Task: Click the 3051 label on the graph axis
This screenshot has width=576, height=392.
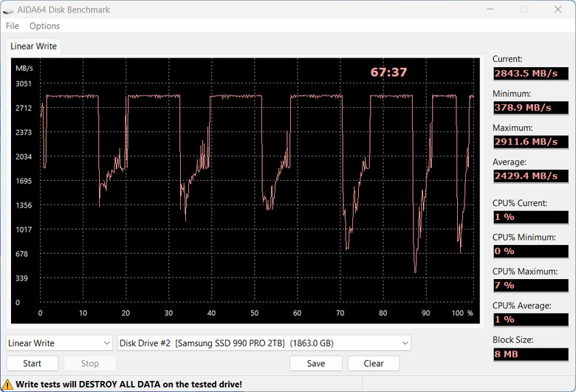Action: click(x=24, y=83)
